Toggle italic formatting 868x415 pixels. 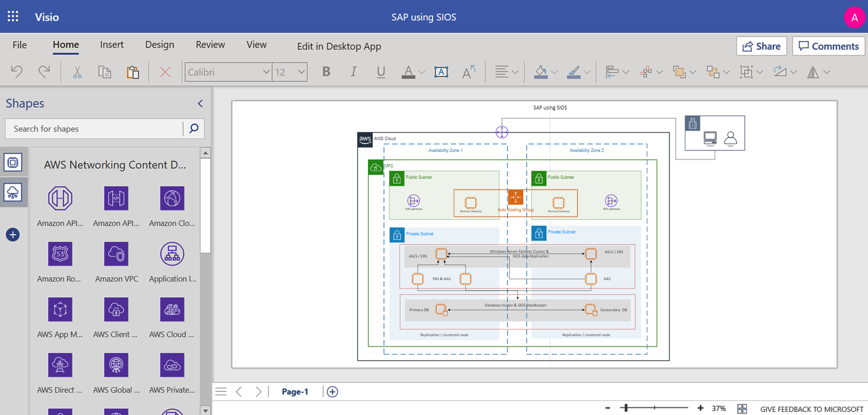click(353, 71)
